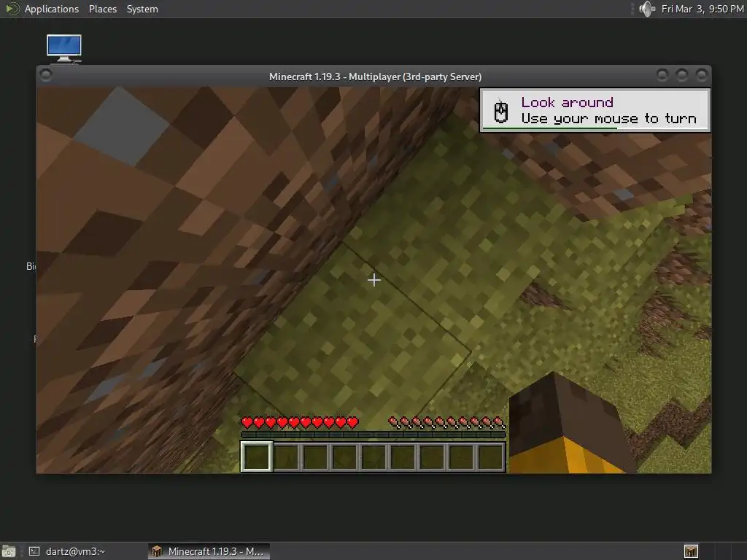Click 'Use your mouse to turn' text
This screenshot has height=560, width=747.
(x=608, y=119)
